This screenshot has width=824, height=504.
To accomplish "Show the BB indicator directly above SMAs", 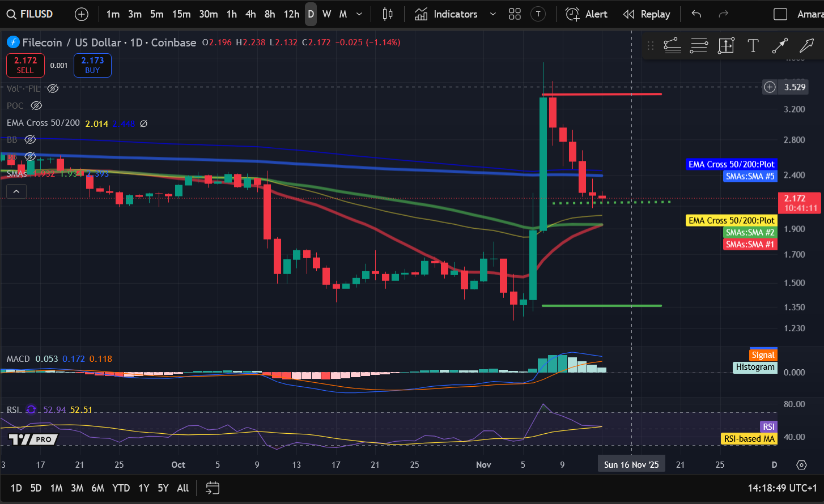I will point(30,156).
